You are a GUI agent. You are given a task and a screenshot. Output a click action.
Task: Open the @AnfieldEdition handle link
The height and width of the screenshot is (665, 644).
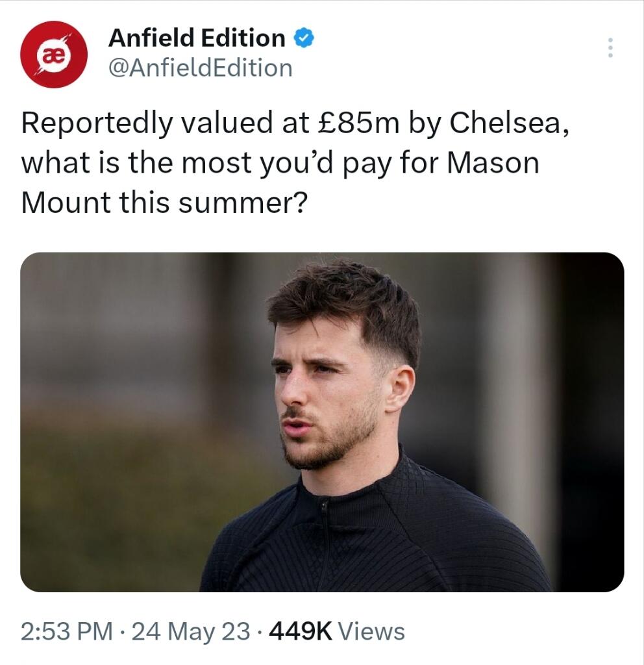(200, 68)
